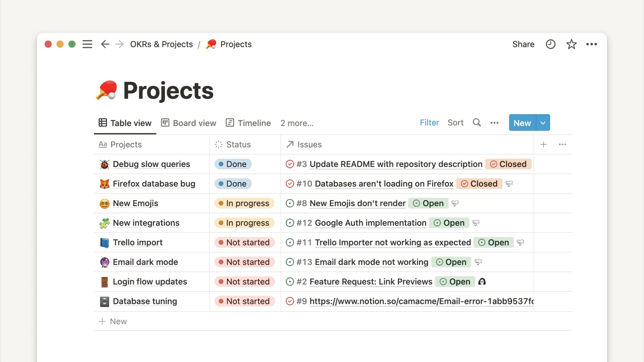
Task: Open view options via the ellipsis icon
Action: tap(494, 123)
